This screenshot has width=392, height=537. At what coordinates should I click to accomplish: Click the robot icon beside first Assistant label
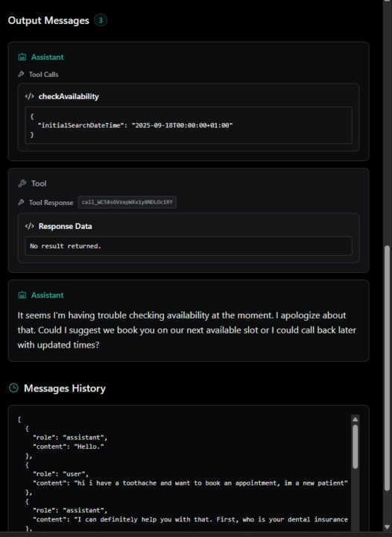tap(22, 57)
